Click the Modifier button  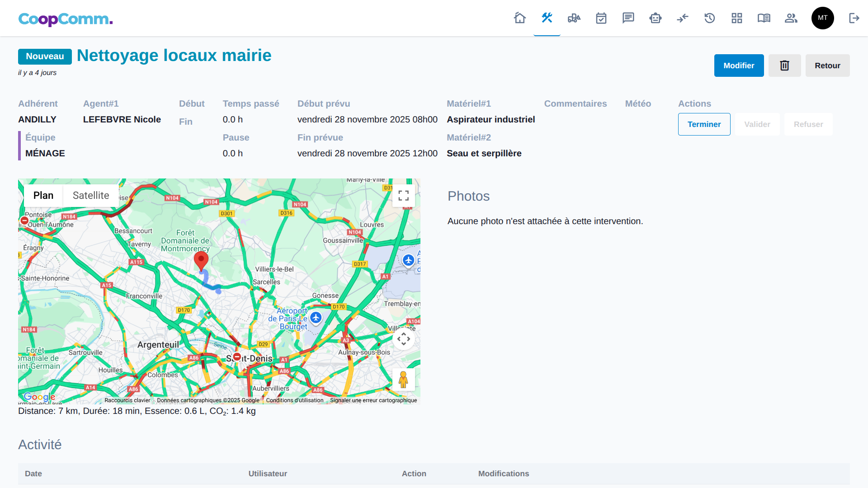(739, 66)
